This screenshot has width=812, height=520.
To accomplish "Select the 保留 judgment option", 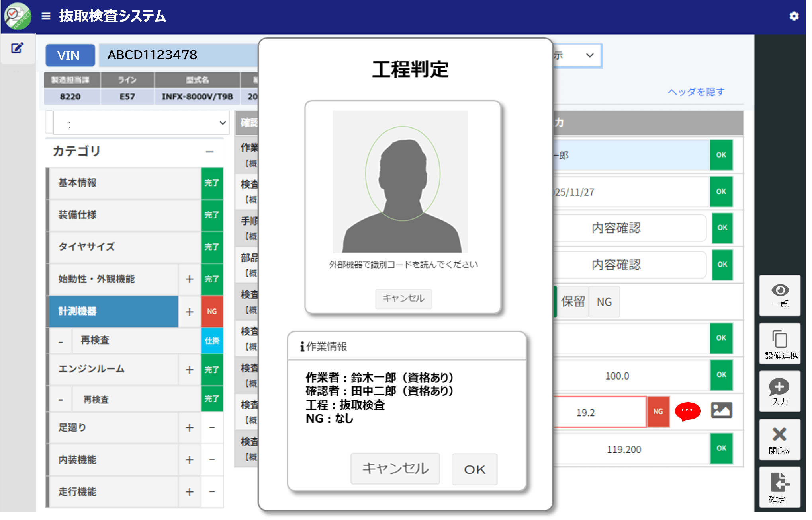I will coord(573,302).
